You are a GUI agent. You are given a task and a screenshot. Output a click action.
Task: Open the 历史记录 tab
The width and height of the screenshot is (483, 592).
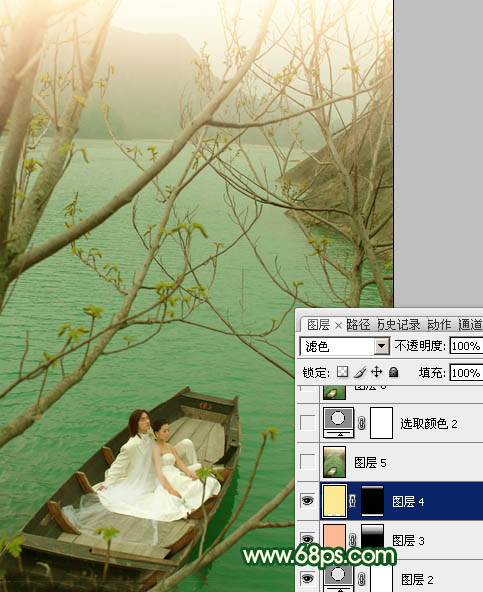(x=399, y=325)
